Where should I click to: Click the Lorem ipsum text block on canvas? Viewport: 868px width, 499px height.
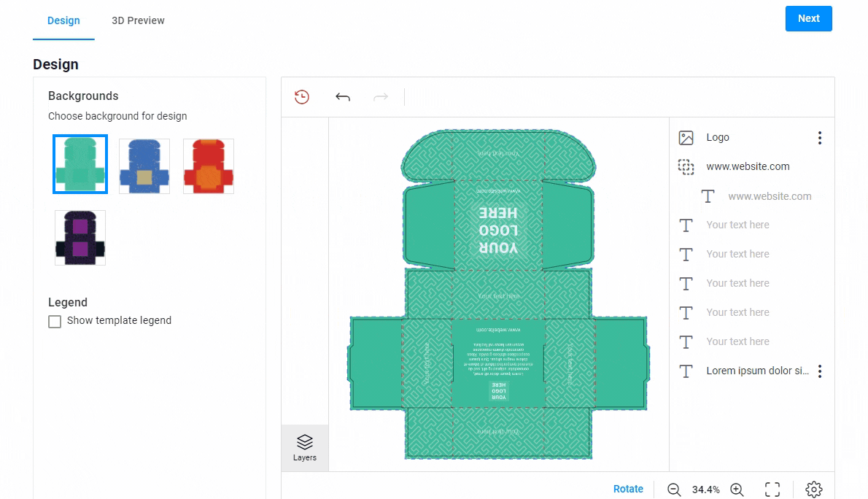click(498, 358)
